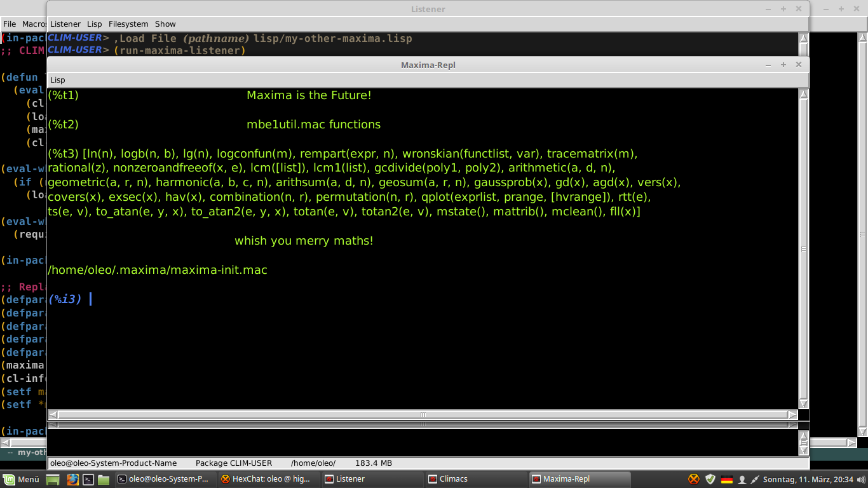Switch to Listener taskbar window
Viewport: 868px width, 488px height.
(x=372, y=479)
